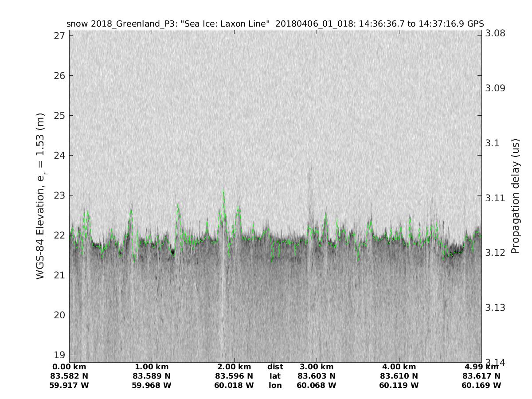
Task: Click the 'dist' legend label
Action: (x=275, y=367)
